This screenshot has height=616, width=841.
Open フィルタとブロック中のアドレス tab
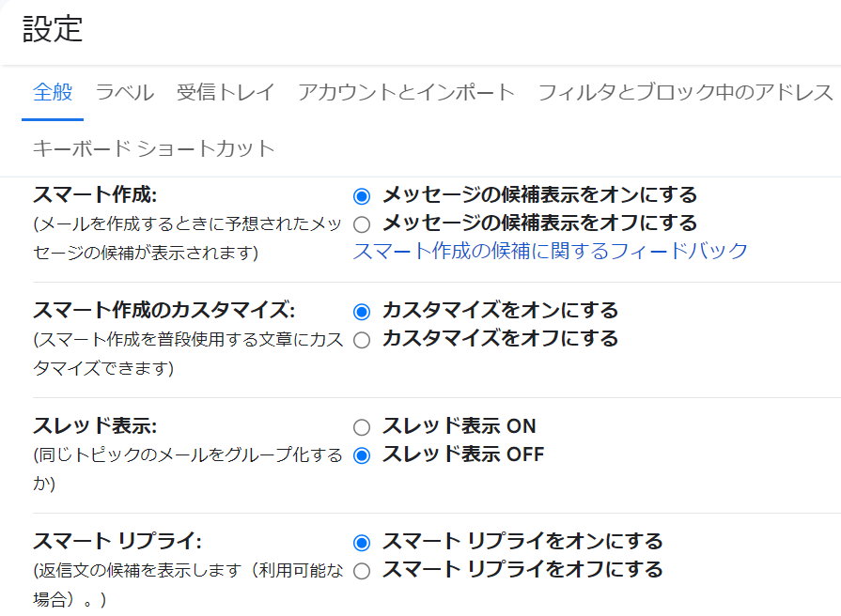685,92
